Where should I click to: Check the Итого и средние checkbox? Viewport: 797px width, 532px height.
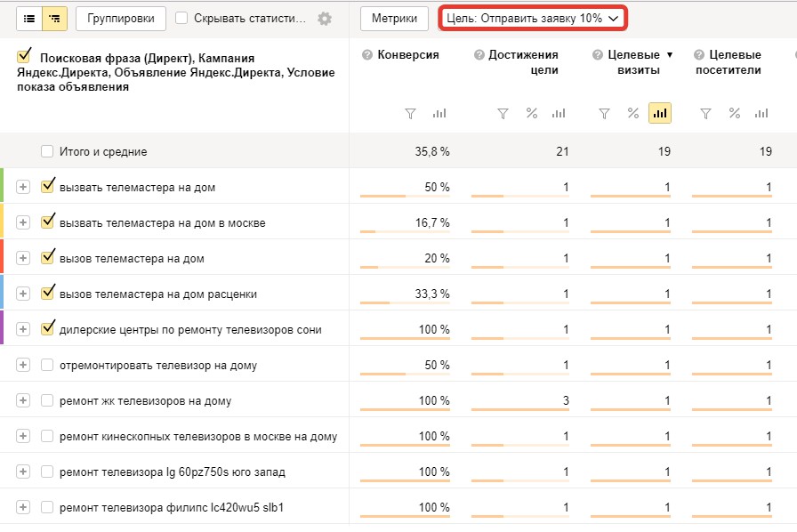coord(47,151)
